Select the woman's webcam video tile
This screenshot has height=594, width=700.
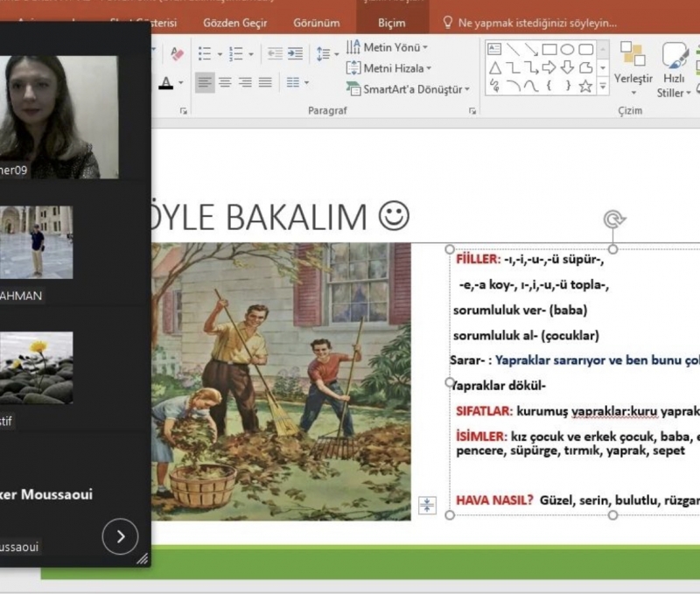(x=59, y=117)
